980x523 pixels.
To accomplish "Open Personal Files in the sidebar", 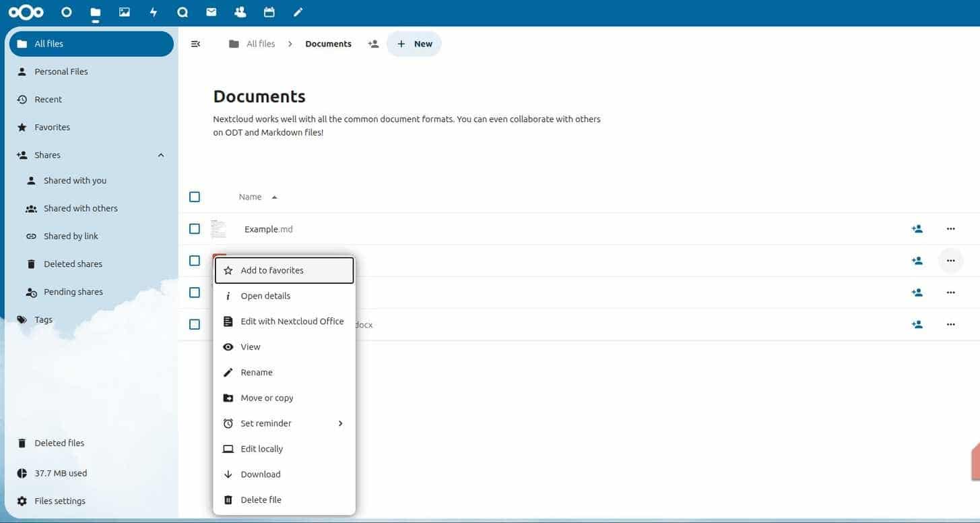I will click(92, 71).
